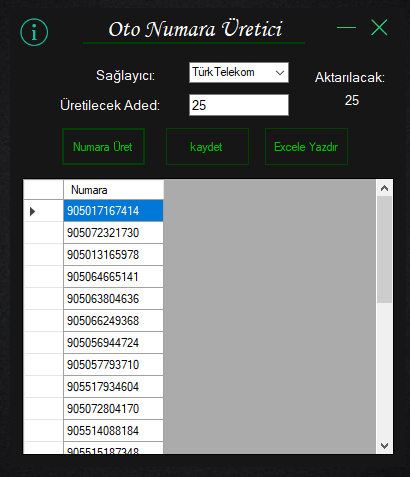This screenshot has width=410, height=477.
Task: Click the row header of 905072321730
Action: 44,233
